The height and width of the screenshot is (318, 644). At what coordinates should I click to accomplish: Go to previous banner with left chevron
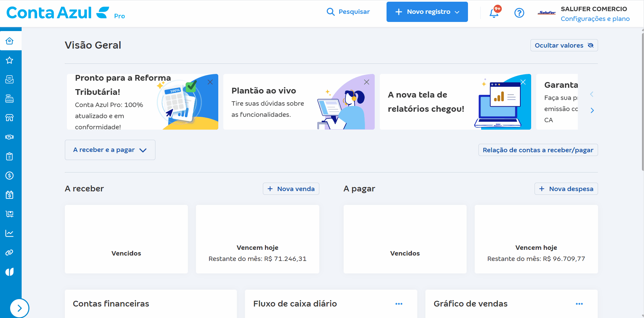coord(592,94)
